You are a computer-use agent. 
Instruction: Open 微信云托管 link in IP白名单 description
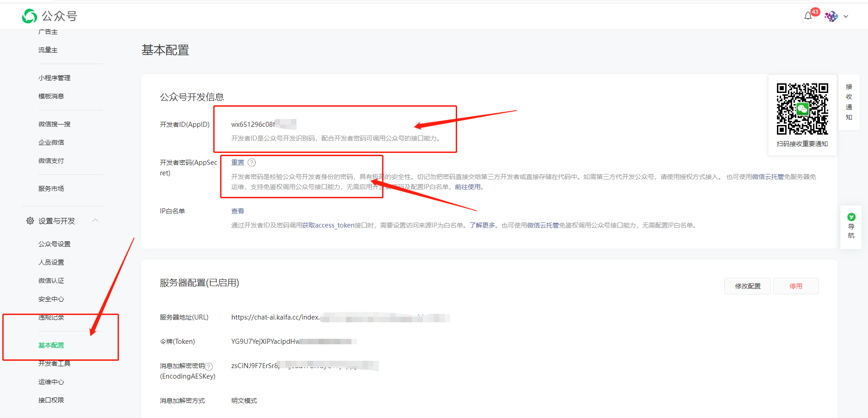click(x=543, y=225)
